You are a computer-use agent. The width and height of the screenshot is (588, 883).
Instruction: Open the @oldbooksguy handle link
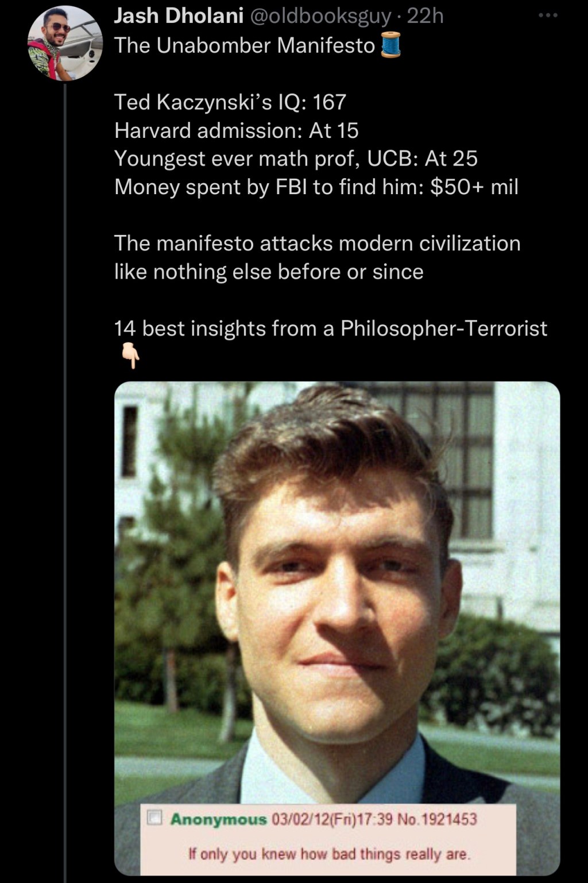(320, 16)
